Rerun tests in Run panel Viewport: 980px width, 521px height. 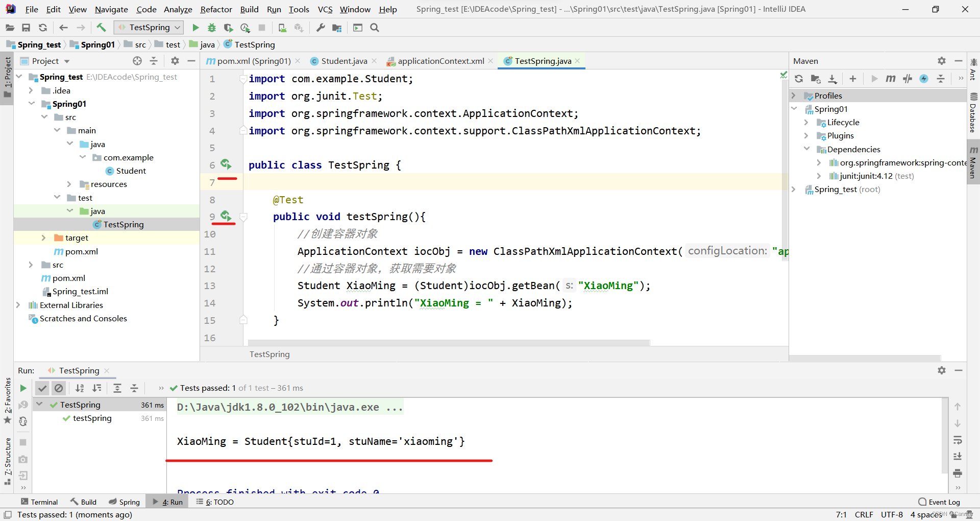23,388
